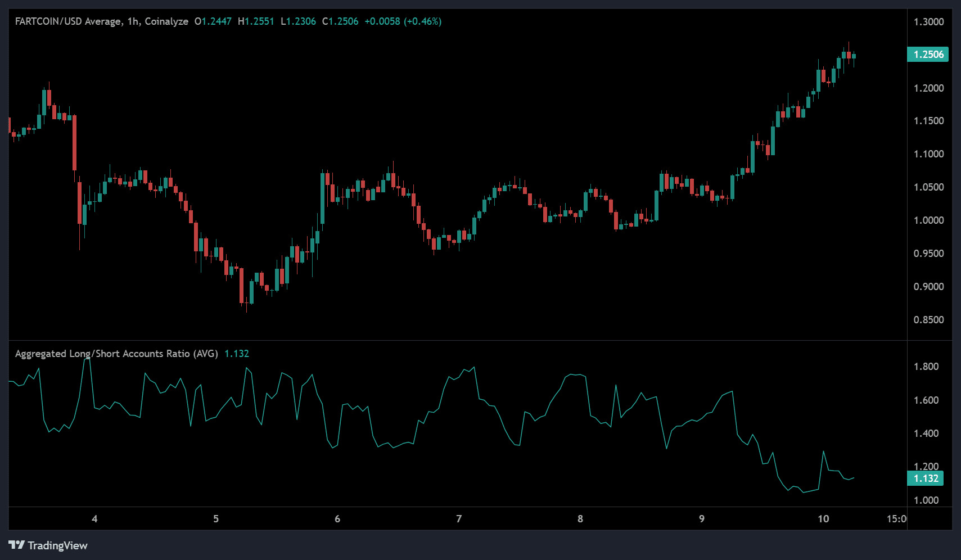Screen dimensions: 961x560
Task: Click the +0.0058 (+0.46%) change value
Action: coord(403,21)
